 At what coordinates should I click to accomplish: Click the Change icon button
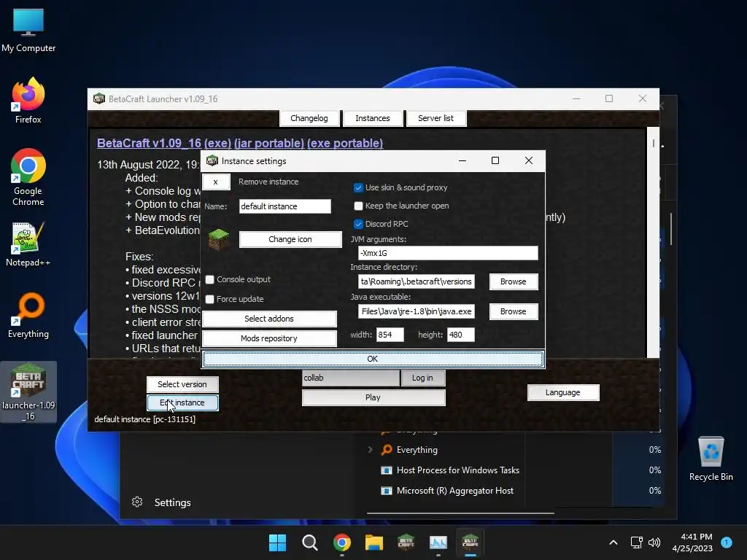290,239
